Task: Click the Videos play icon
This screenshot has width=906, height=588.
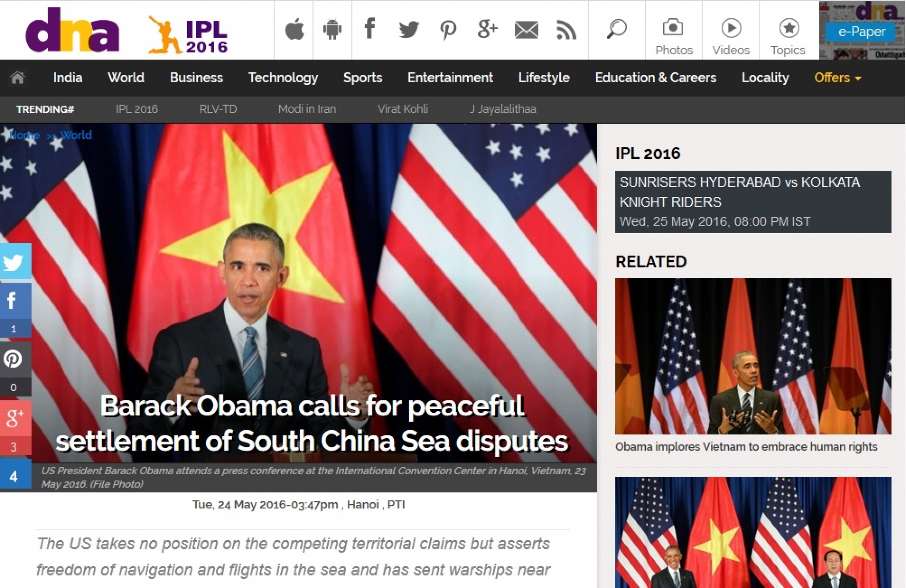Action: 730,29
